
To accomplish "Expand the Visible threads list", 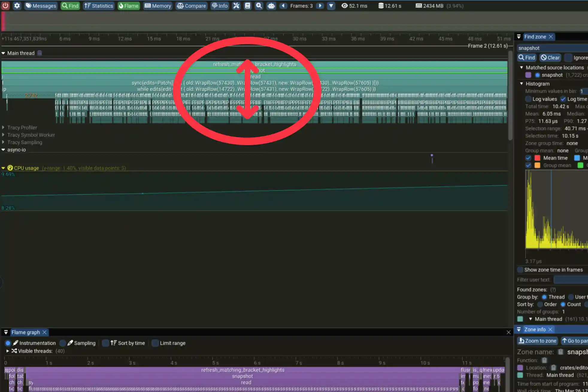I will [8, 351].
